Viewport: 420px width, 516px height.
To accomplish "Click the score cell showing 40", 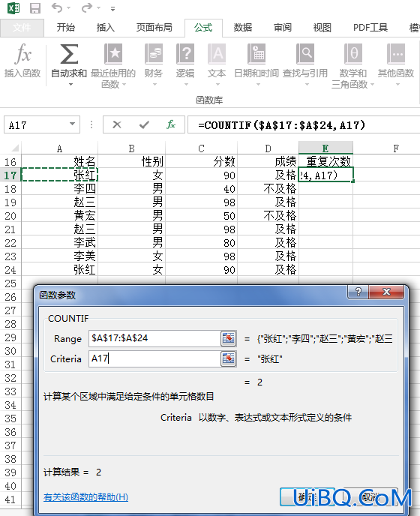I will click(x=201, y=188).
